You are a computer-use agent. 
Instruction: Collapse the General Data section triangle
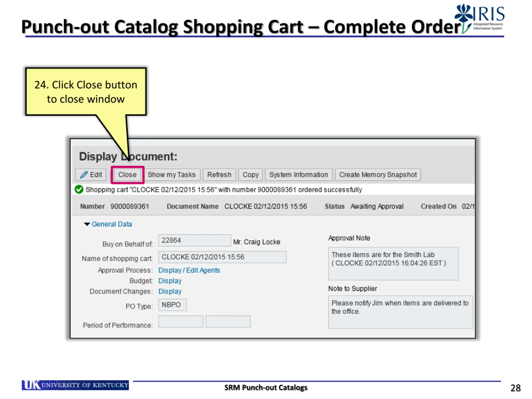pos(87,224)
